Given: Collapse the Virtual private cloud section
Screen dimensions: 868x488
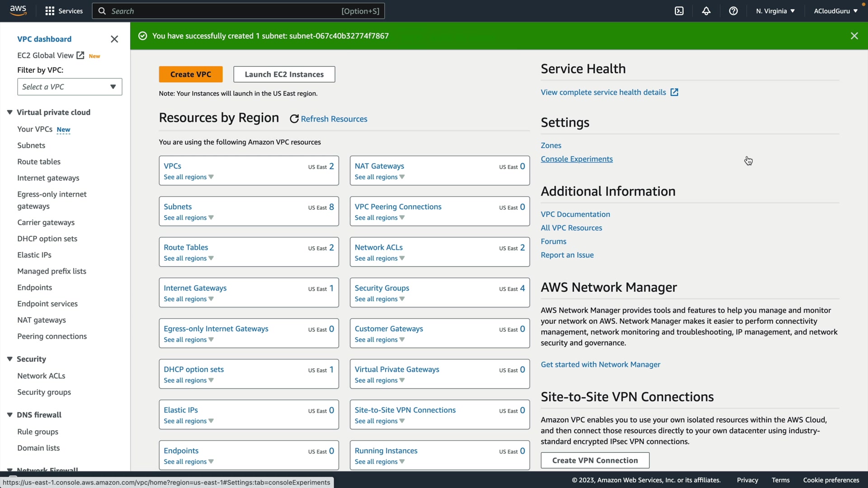Looking at the screenshot, I should point(9,112).
